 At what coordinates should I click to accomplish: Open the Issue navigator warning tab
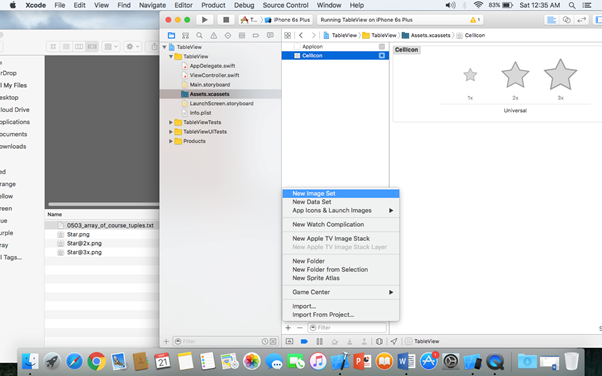pos(213,35)
